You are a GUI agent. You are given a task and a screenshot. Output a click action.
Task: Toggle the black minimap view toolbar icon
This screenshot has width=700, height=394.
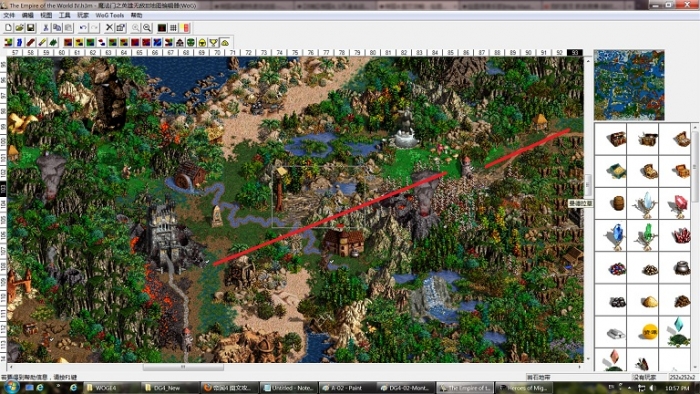pyautogui.click(x=162, y=28)
